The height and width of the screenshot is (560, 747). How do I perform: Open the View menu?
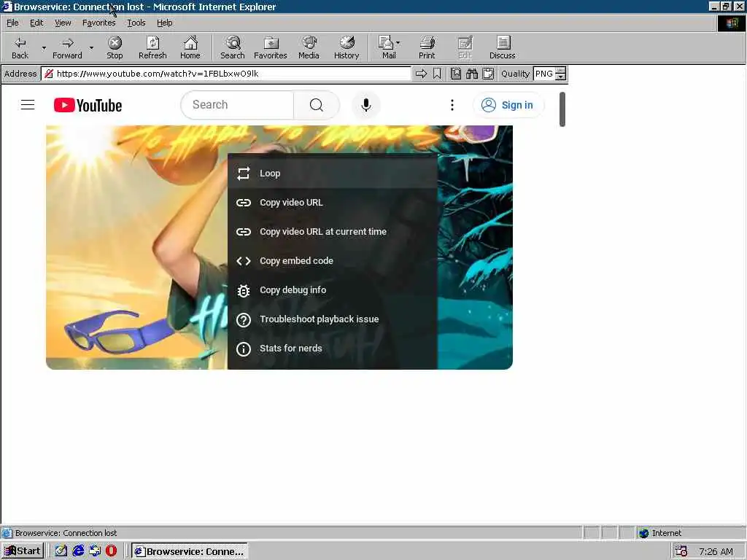click(x=63, y=23)
